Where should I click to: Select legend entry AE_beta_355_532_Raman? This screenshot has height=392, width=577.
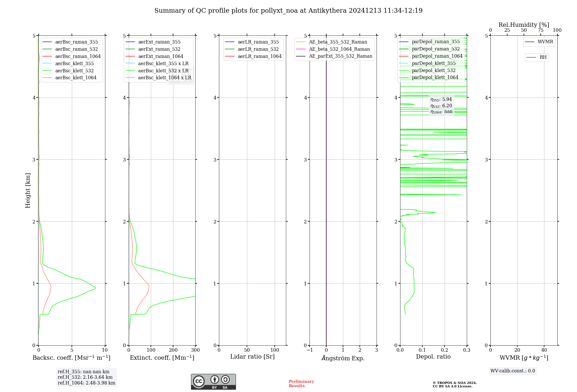332,42
